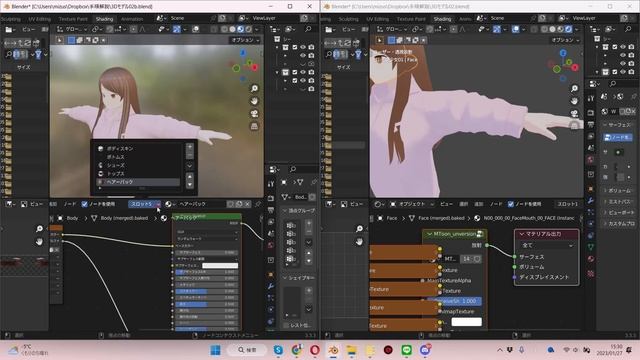Image resolution: width=640 pixels, height=360 pixels.
Task: Switch to Sculpting tab in right window
Action: click(x=348, y=19)
